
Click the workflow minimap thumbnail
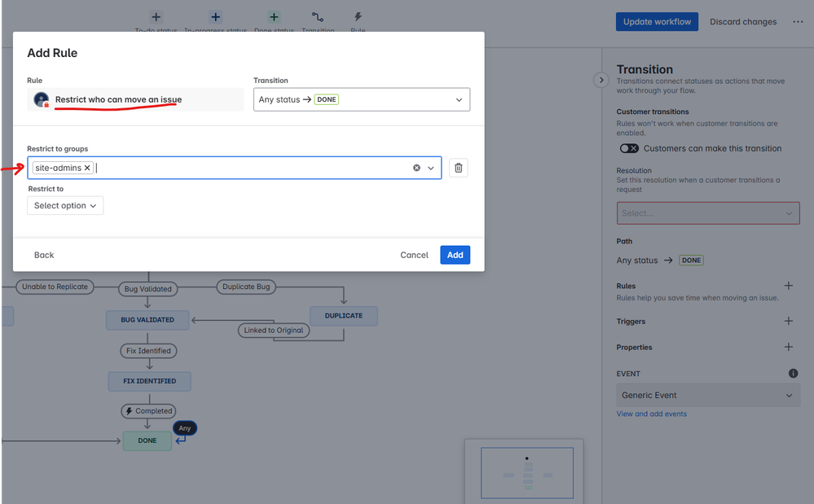pos(527,473)
